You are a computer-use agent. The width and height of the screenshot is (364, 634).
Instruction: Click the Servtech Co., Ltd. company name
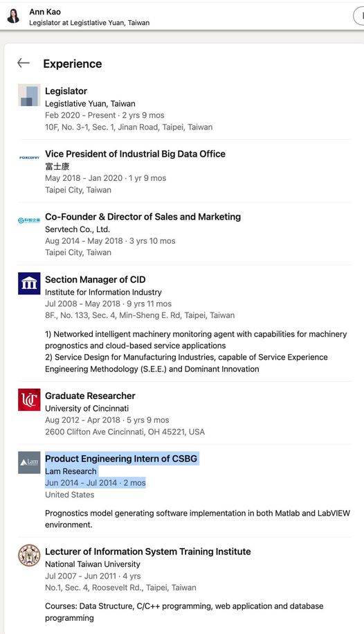coord(78,229)
